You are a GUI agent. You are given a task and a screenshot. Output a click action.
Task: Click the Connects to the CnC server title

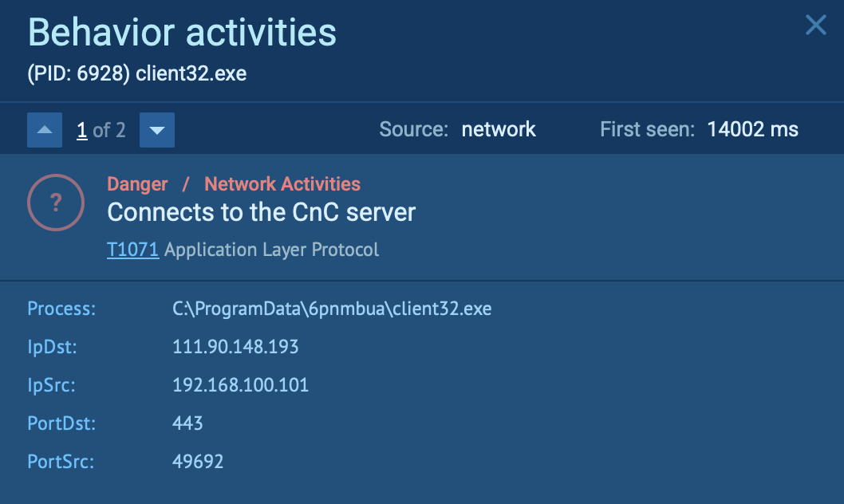(262, 212)
